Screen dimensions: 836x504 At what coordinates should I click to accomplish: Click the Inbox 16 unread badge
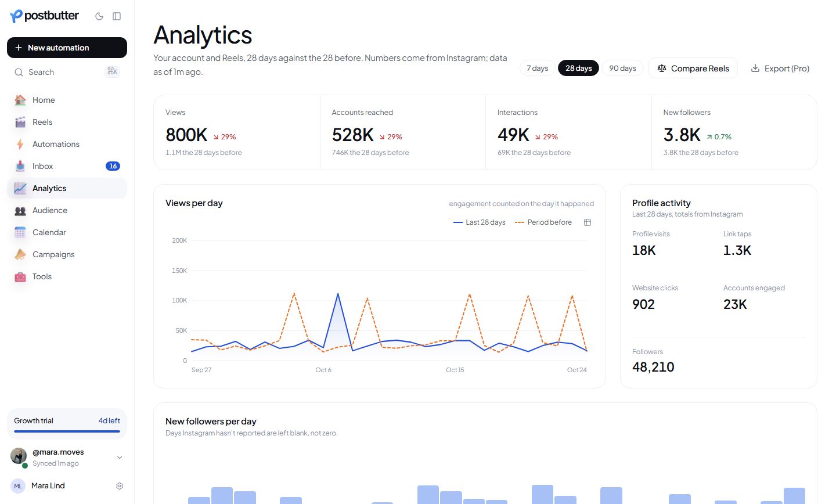point(113,166)
